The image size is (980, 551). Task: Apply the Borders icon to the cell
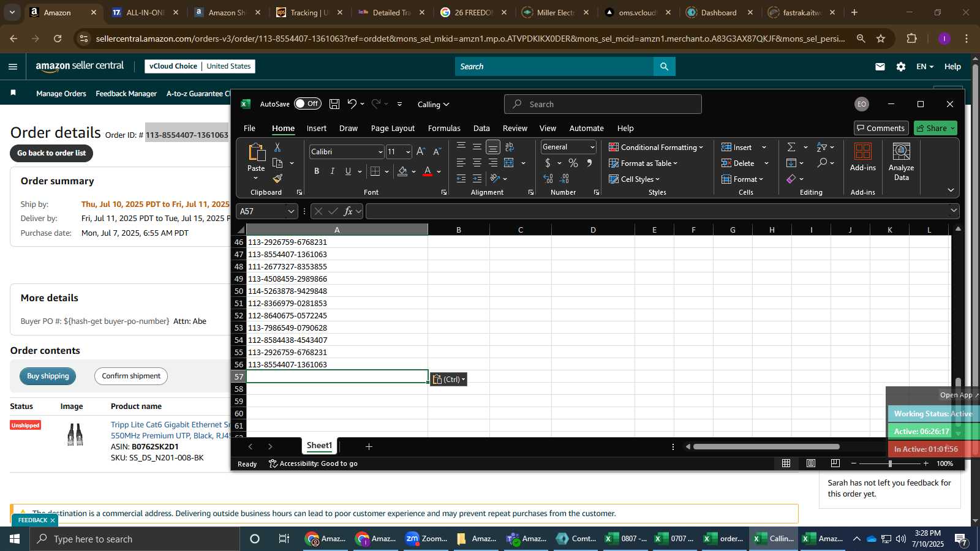point(375,171)
